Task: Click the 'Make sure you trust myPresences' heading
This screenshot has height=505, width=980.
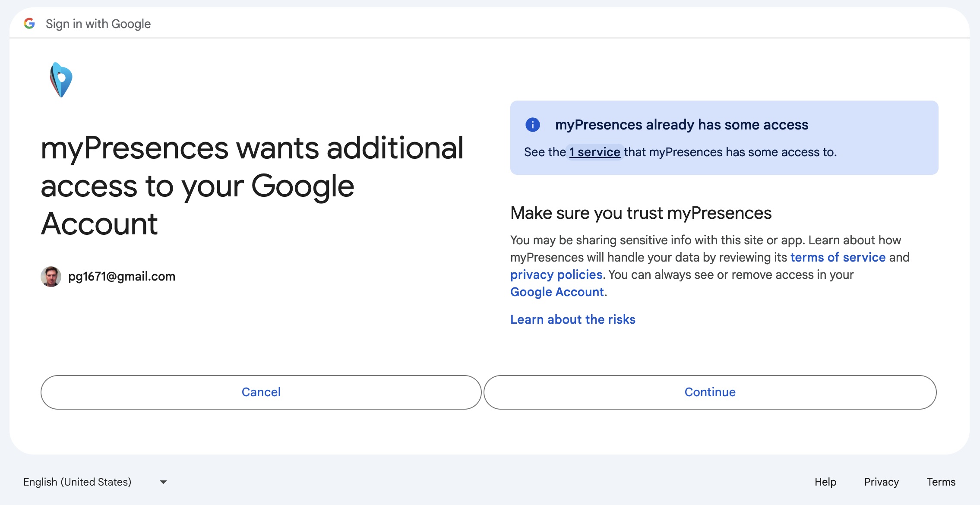Action: 641,213
